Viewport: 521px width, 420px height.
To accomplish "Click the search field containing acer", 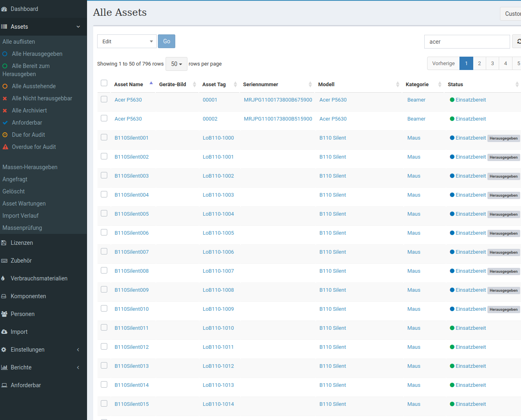I will pyautogui.click(x=467, y=41).
